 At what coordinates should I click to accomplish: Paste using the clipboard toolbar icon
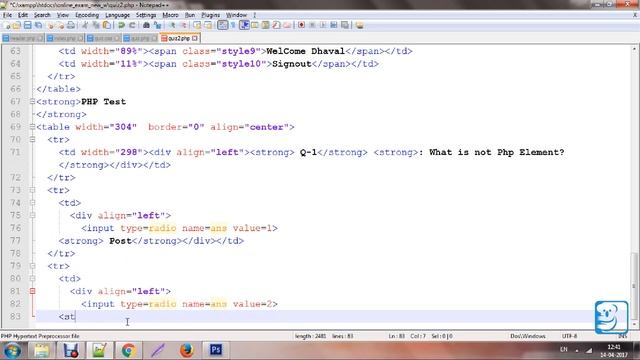[x=107, y=25]
